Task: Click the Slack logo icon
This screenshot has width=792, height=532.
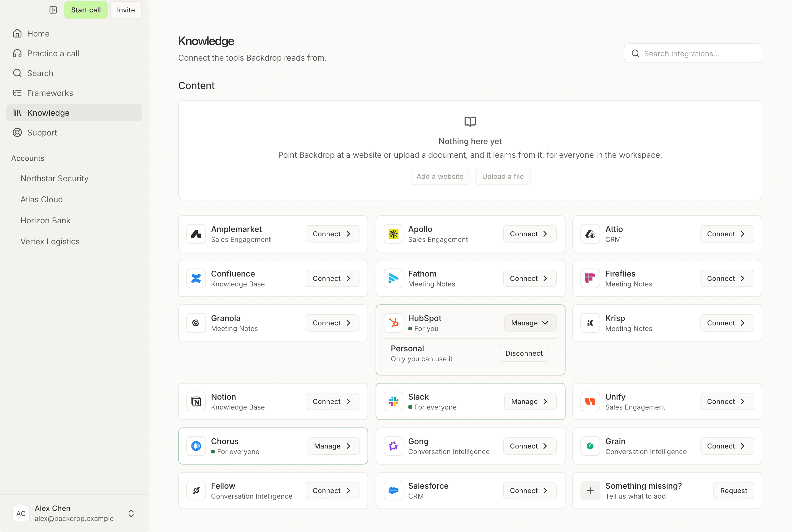Action: pyautogui.click(x=393, y=401)
